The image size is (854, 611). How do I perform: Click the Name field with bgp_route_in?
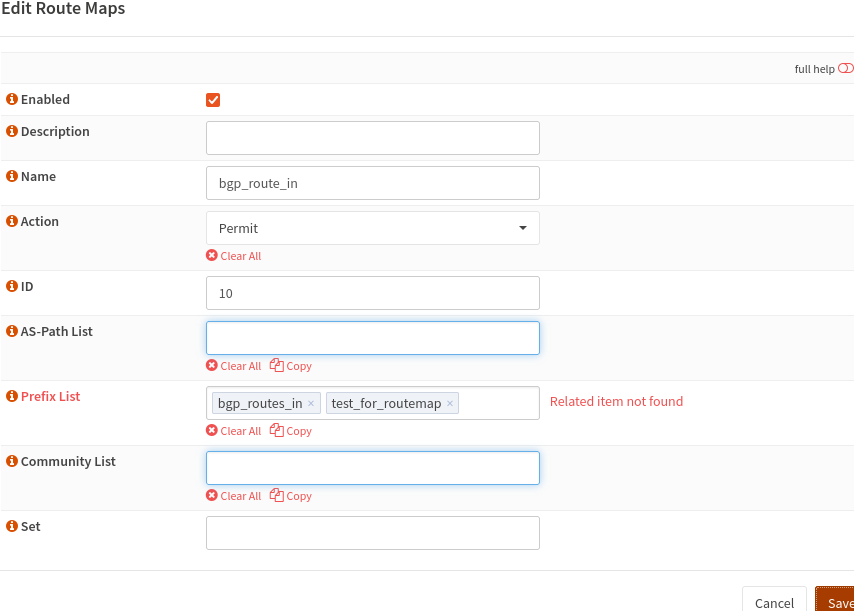click(373, 183)
